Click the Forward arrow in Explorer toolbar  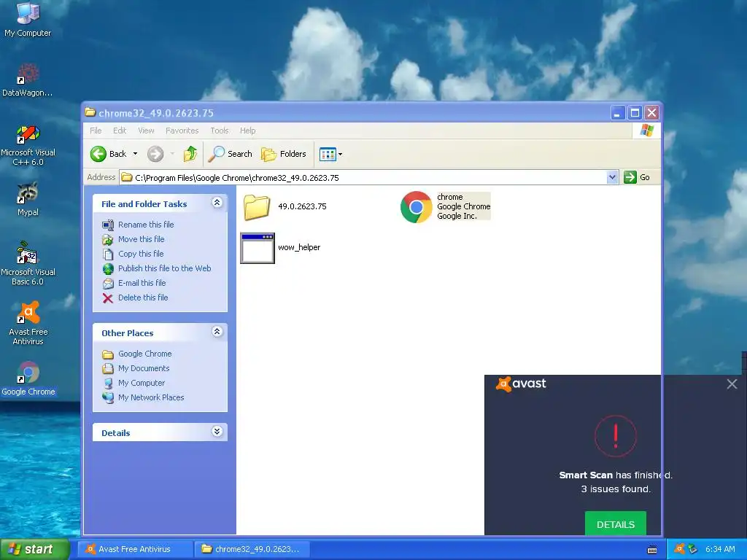[155, 154]
